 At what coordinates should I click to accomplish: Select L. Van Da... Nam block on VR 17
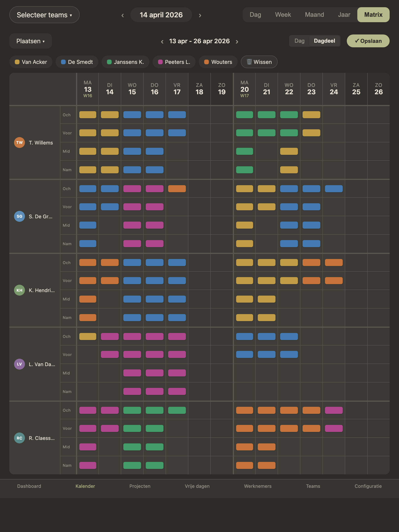click(x=177, y=392)
